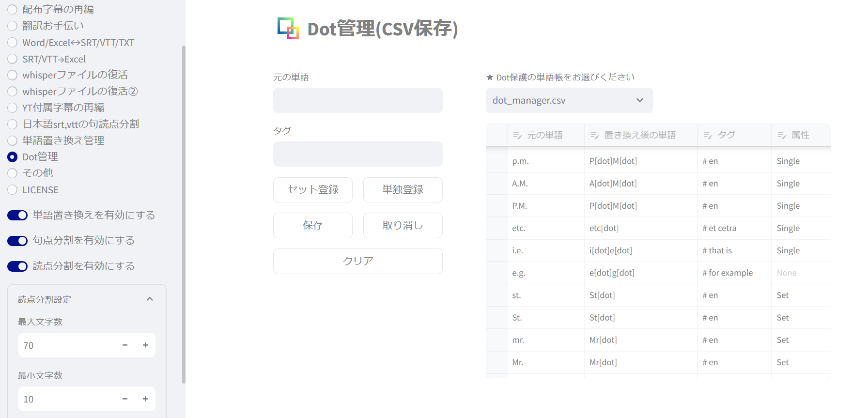Increase 最大文字数 with plus icon
The image size is (868, 418).
[x=145, y=345]
